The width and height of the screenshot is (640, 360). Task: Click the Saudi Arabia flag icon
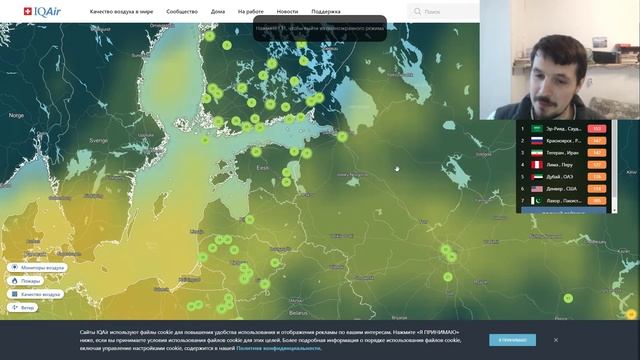click(537, 129)
